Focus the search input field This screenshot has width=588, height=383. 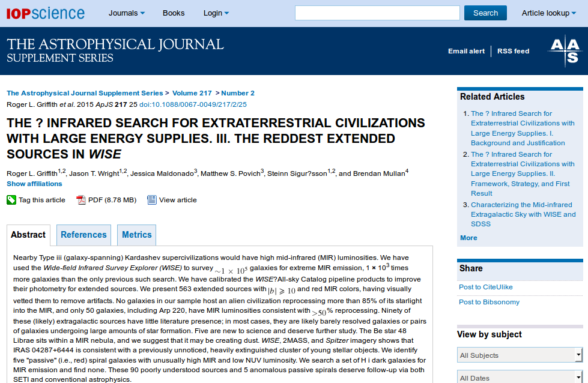coord(377,13)
